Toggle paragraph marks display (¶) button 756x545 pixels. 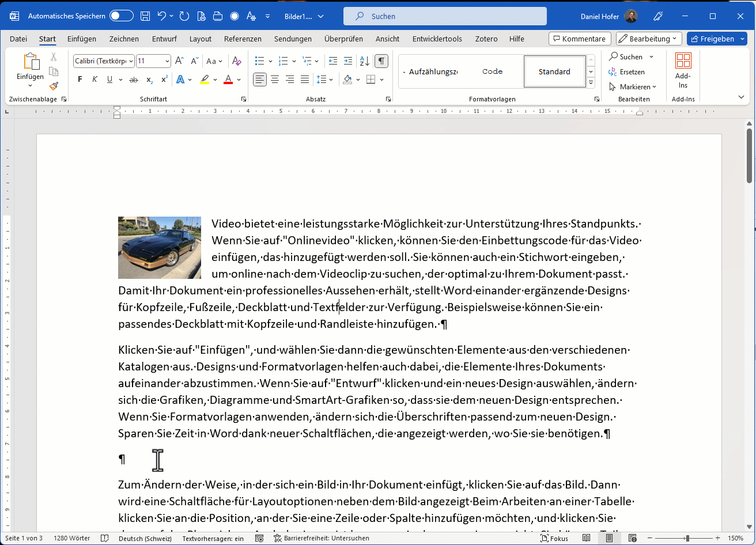pyautogui.click(x=381, y=61)
